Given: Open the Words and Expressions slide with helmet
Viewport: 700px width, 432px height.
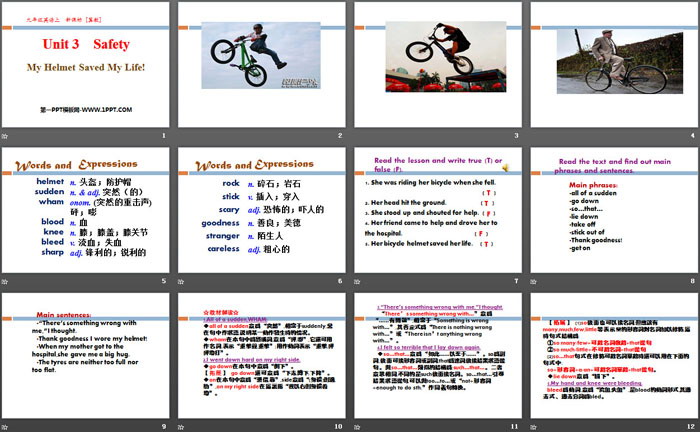Looking at the screenshot, I should pos(87,211).
